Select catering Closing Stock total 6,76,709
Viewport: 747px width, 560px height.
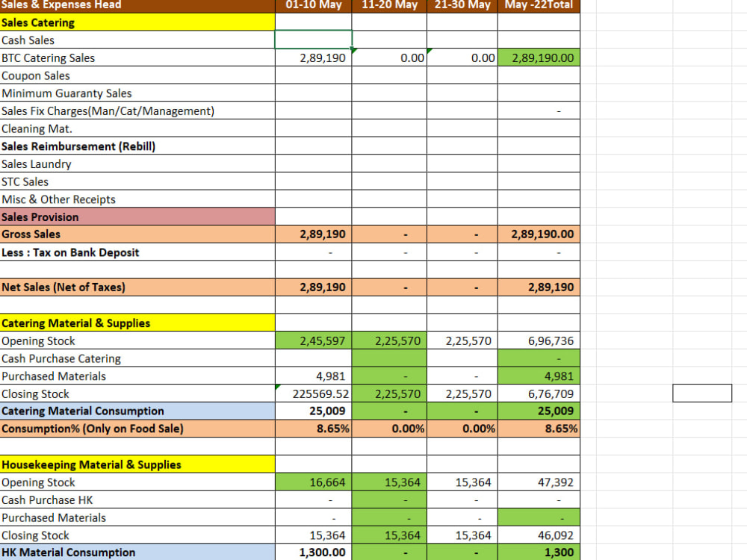(539, 393)
